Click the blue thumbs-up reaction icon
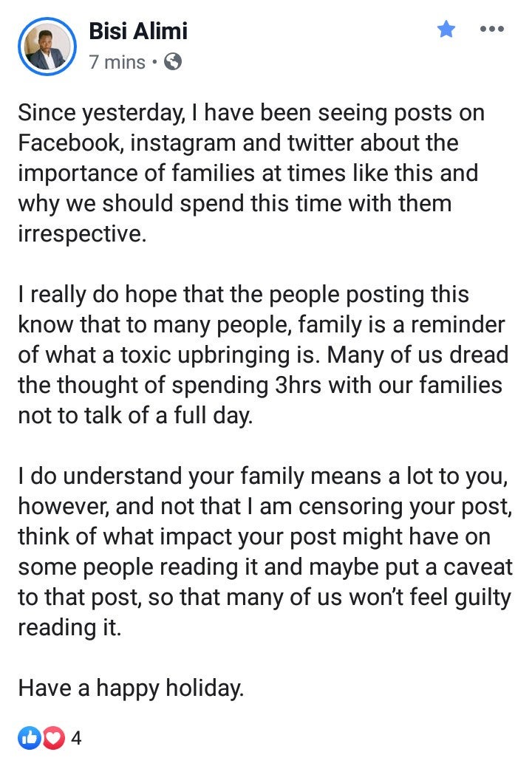 click(30, 738)
